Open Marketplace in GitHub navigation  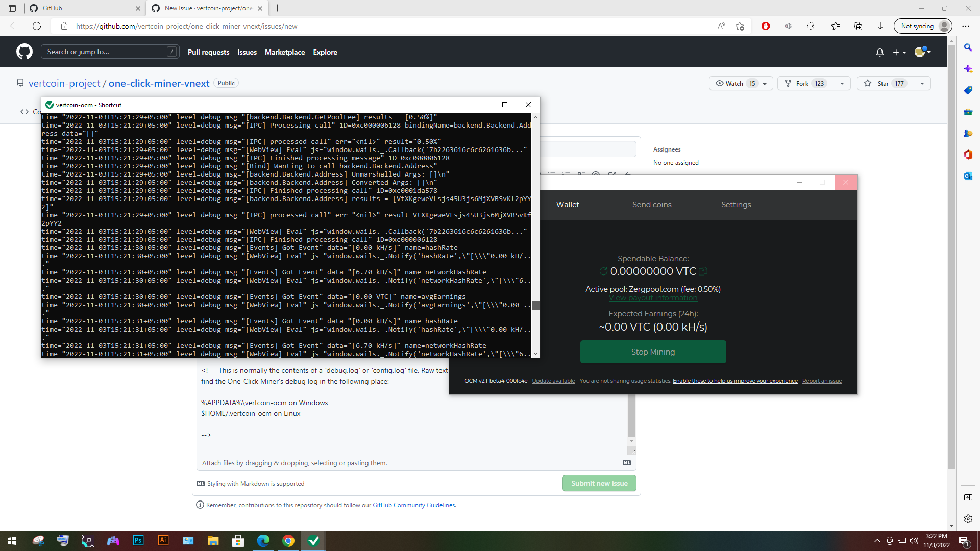(x=285, y=52)
